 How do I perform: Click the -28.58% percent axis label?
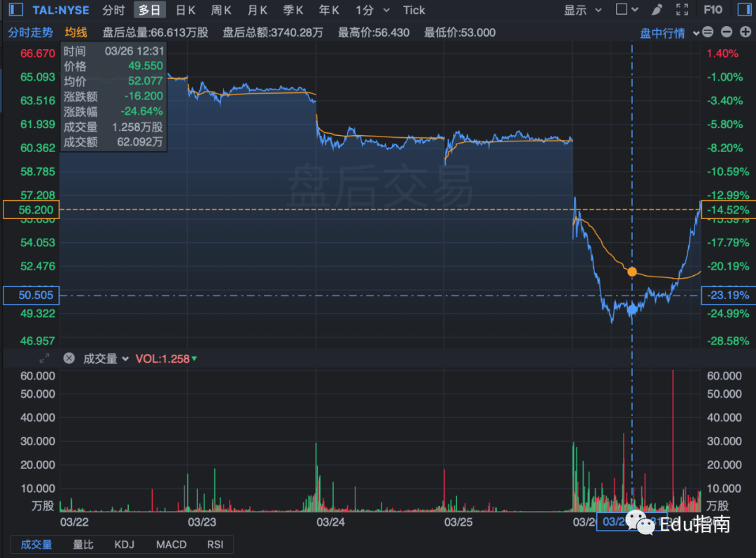tap(728, 341)
